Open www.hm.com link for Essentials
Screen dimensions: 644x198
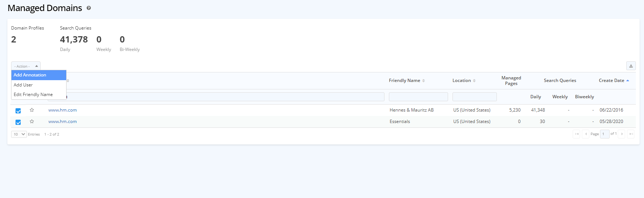62,122
